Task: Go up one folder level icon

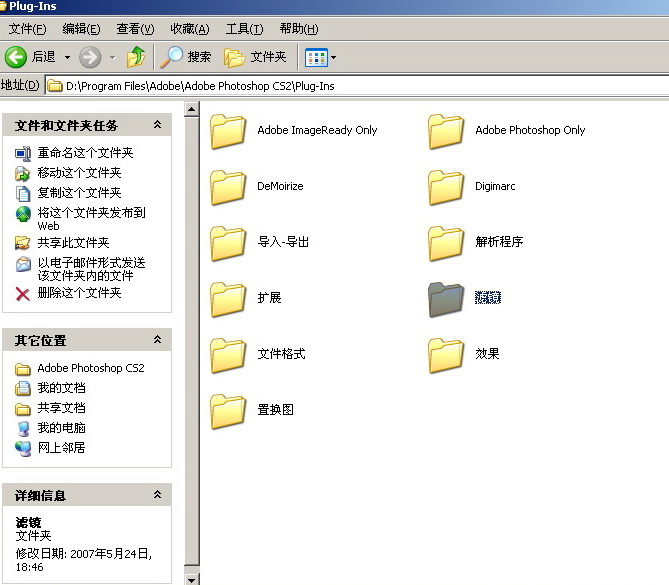Action: pyautogui.click(x=136, y=57)
